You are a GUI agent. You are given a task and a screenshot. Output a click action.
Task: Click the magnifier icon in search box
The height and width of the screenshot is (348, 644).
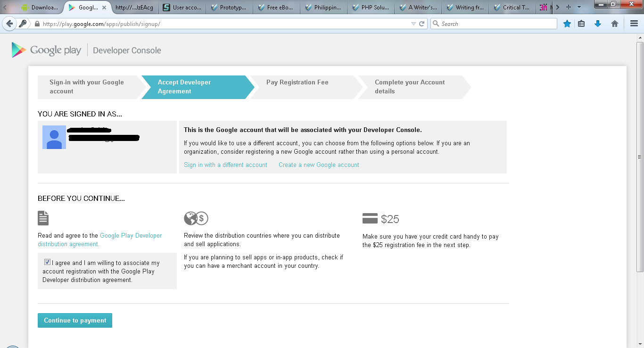436,24
